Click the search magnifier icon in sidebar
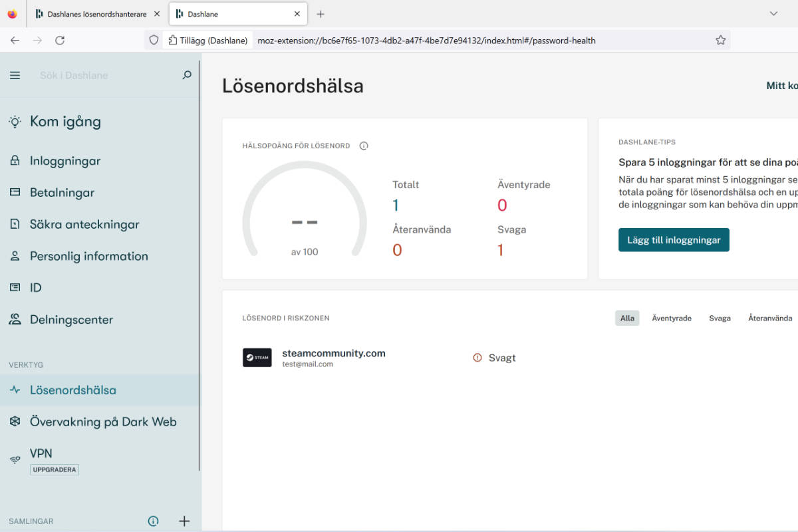Viewport: 798px width, 532px height. [x=187, y=75]
